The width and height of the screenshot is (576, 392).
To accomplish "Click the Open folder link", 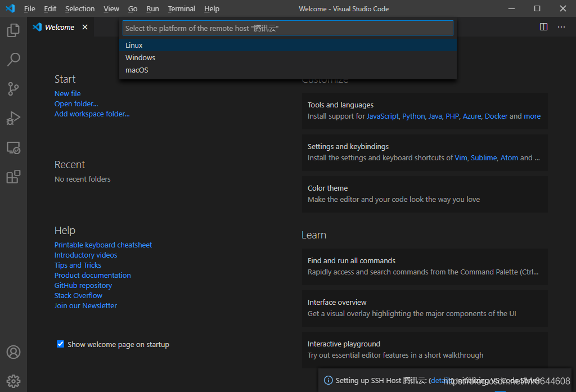I will click(x=76, y=103).
